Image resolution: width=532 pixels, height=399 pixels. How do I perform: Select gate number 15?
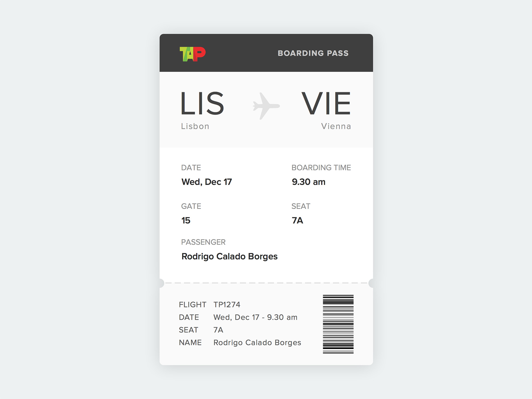coord(186,220)
